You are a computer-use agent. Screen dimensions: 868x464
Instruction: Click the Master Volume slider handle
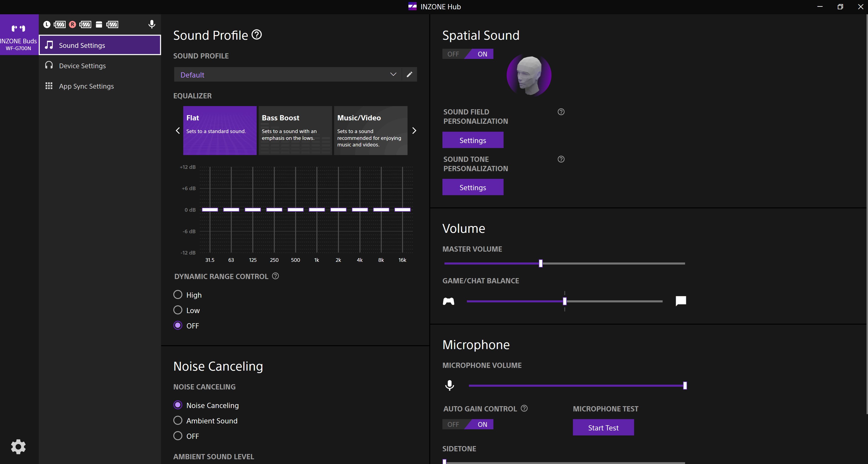(x=540, y=263)
